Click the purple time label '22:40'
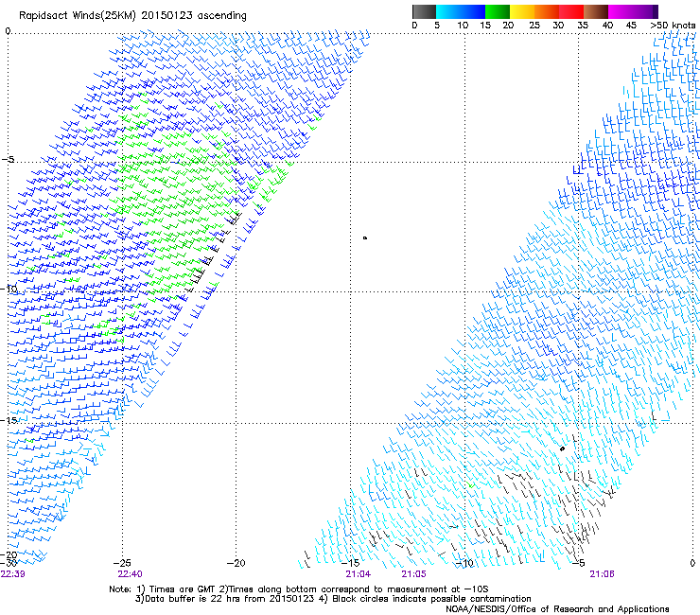The width and height of the screenshot is (700, 615). click(x=130, y=574)
